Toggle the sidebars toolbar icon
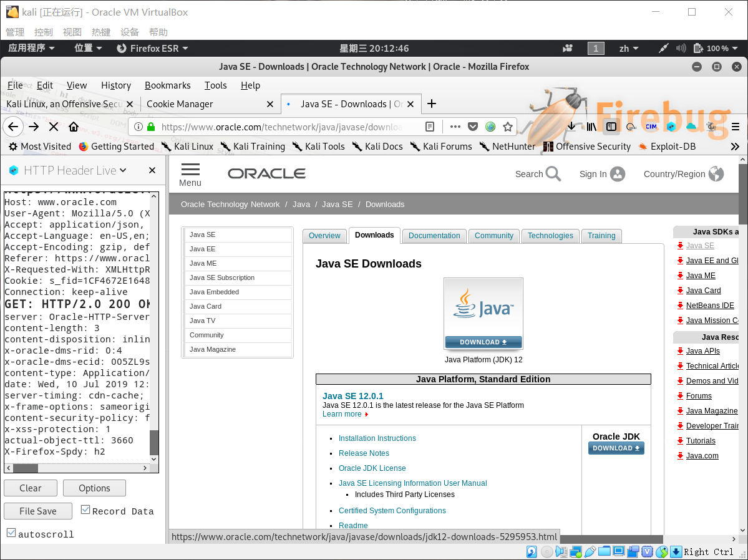This screenshot has height=560, width=748. [611, 127]
